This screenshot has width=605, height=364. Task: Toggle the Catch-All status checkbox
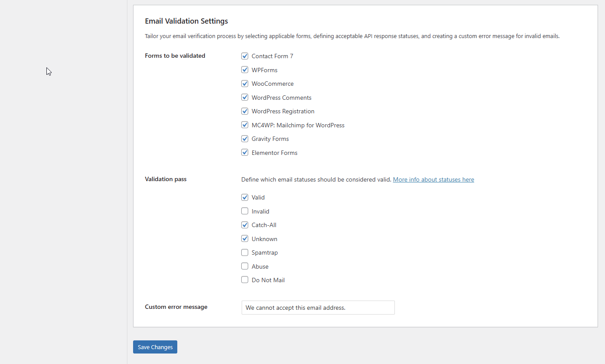[x=245, y=225]
